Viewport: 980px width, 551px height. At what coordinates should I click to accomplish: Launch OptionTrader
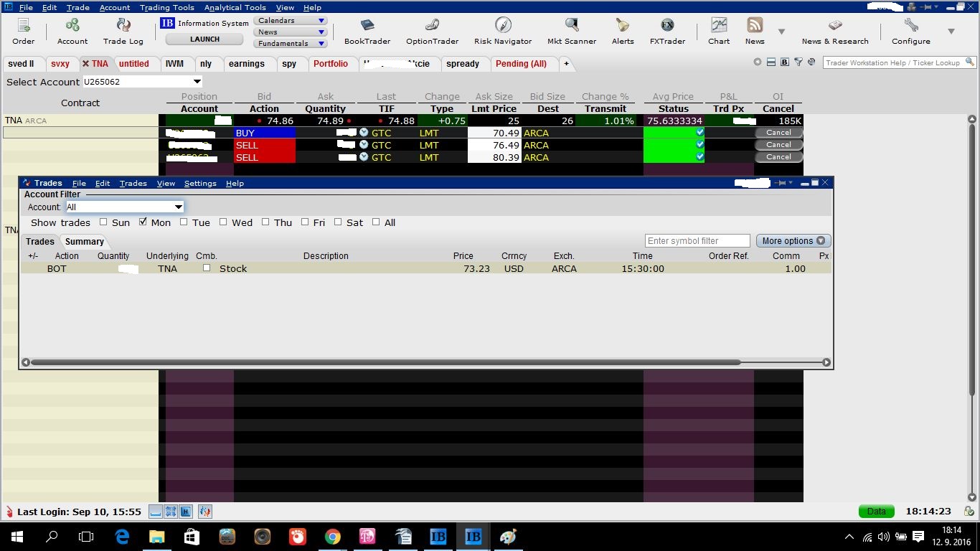coord(432,32)
